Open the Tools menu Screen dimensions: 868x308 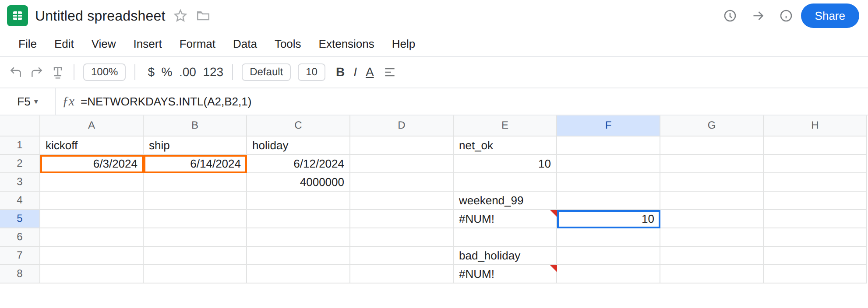pyautogui.click(x=288, y=44)
